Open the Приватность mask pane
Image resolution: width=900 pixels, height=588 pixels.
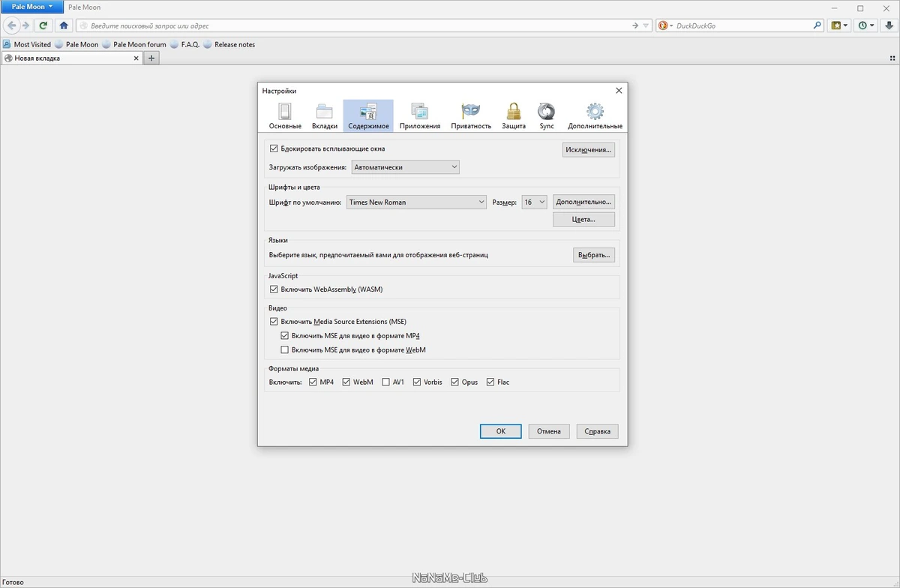coord(471,116)
